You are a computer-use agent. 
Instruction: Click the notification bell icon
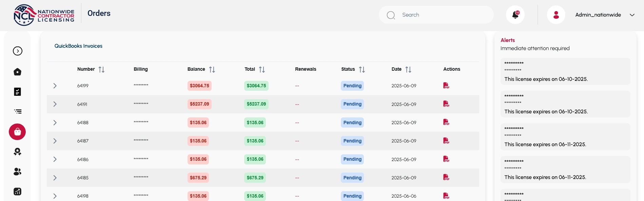click(515, 15)
